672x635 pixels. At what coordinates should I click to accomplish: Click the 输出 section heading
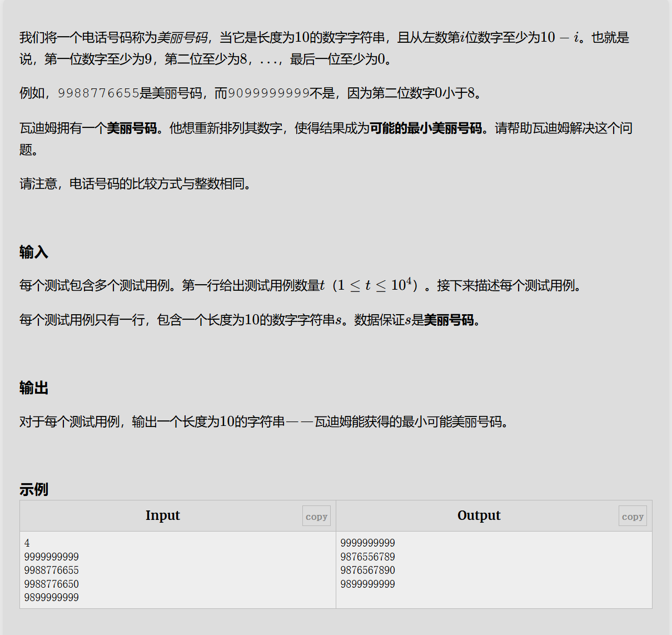[x=33, y=388]
